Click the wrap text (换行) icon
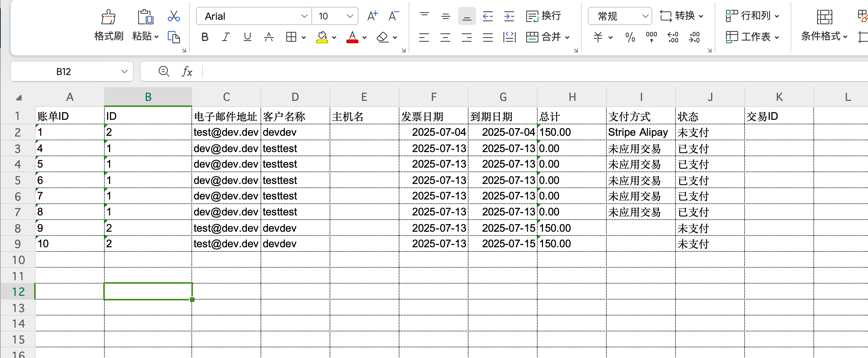Screen dimensions: 868x358 (x=544, y=16)
